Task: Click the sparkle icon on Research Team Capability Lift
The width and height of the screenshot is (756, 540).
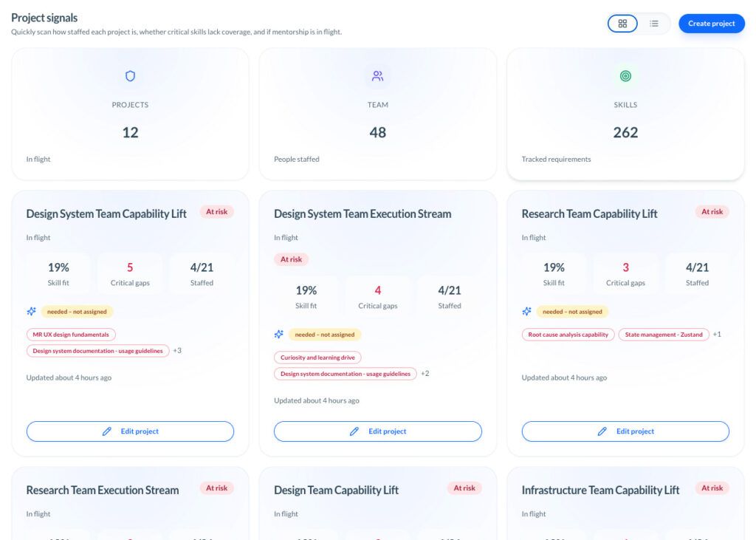Action: pyautogui.click(x=526, y=311)
